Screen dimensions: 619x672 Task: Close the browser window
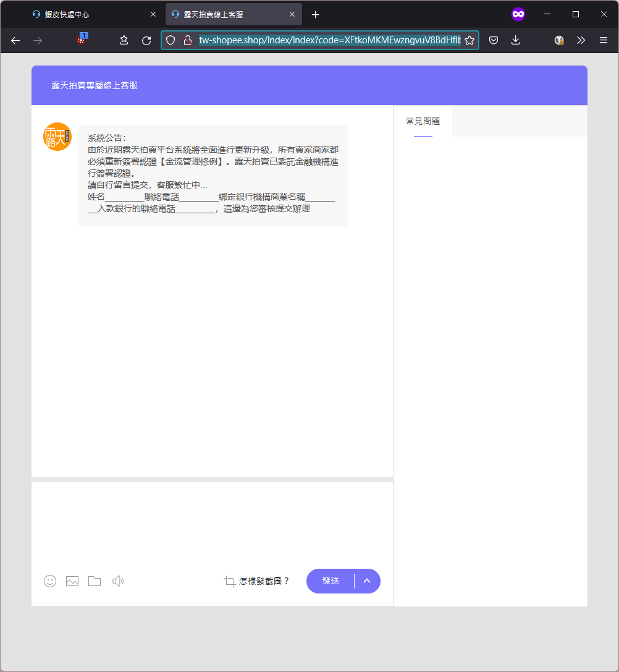[604, 15]
